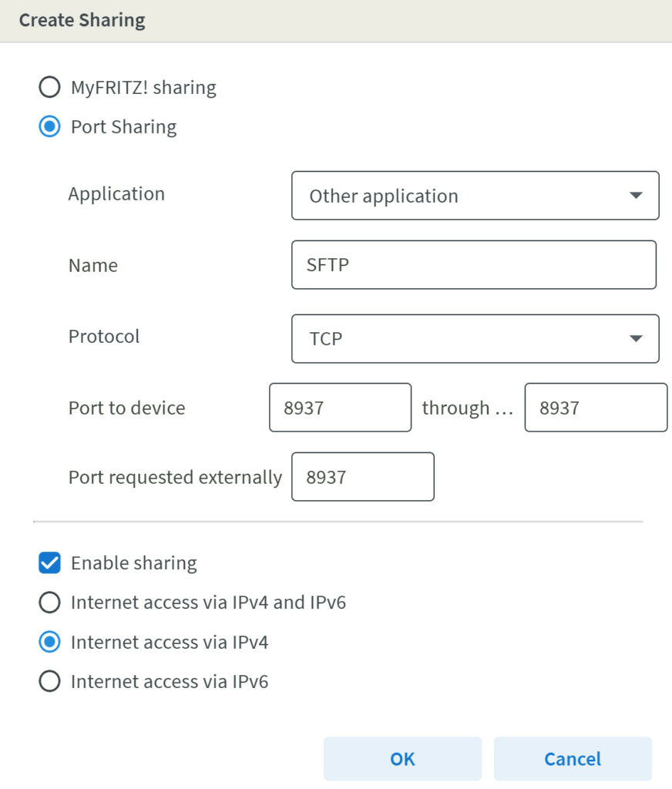Click the Port requested externally field
This screenshot has width=672, height=789.
(x=362, y=476)
